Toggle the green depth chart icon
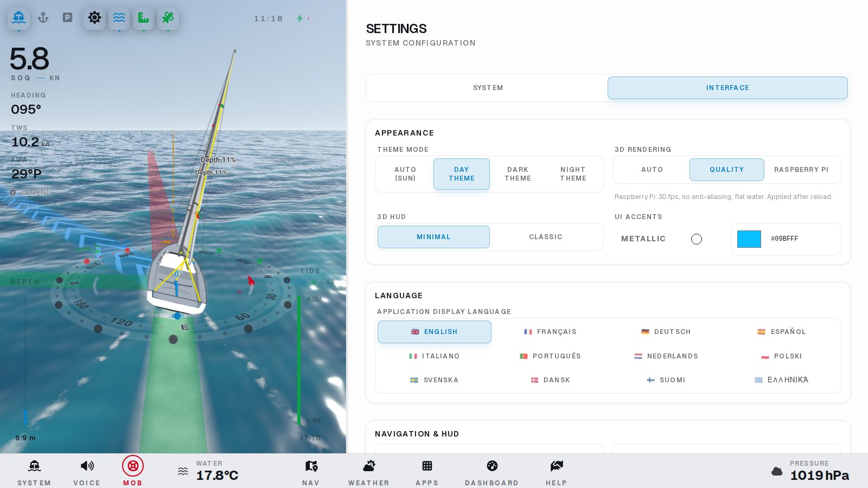Screen dimensions: 868x488 143,18
